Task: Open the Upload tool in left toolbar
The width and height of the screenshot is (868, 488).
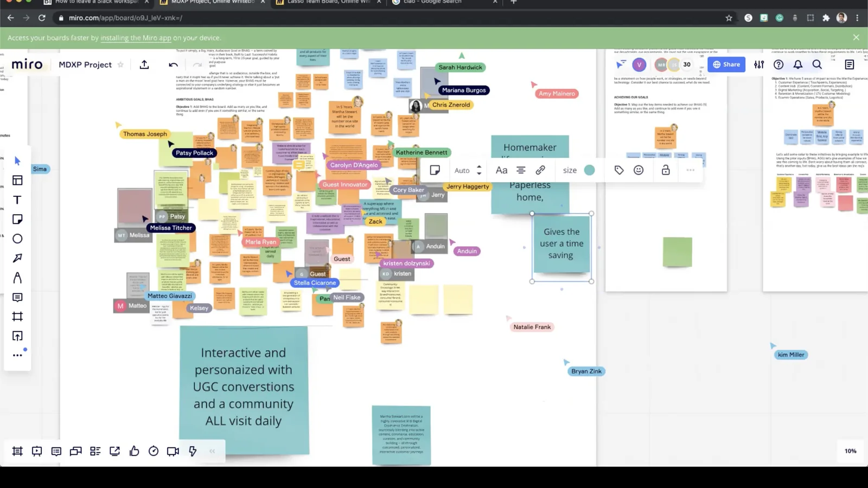Action: point(17,336)
